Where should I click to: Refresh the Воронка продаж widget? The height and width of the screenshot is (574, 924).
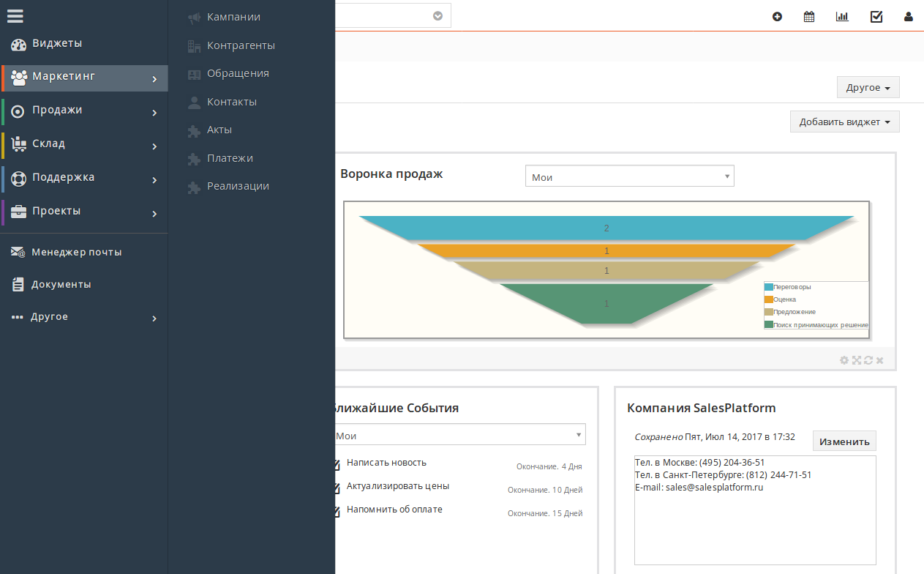click(868, 360)
